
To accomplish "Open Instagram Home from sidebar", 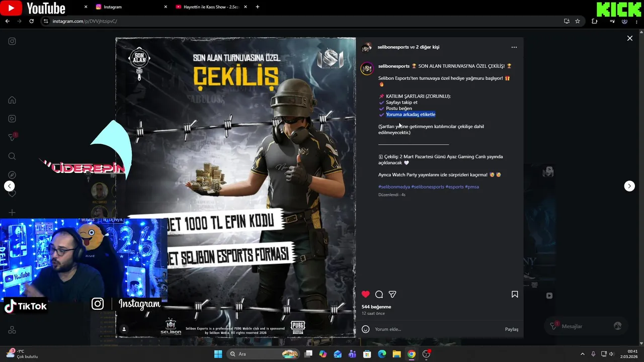I will pyautogui.click(x=12, y=100).
